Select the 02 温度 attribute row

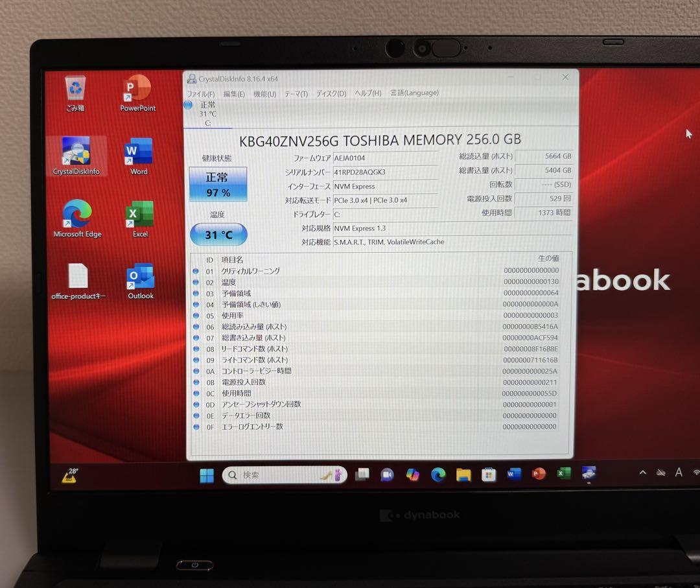click(376, 282)
